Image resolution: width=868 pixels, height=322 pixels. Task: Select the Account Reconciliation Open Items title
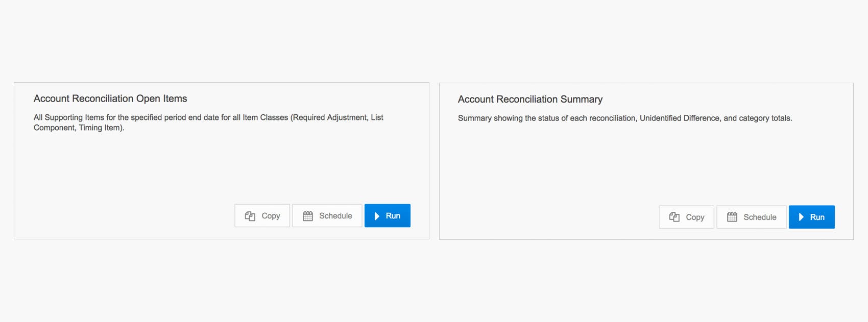click(110, 98)
